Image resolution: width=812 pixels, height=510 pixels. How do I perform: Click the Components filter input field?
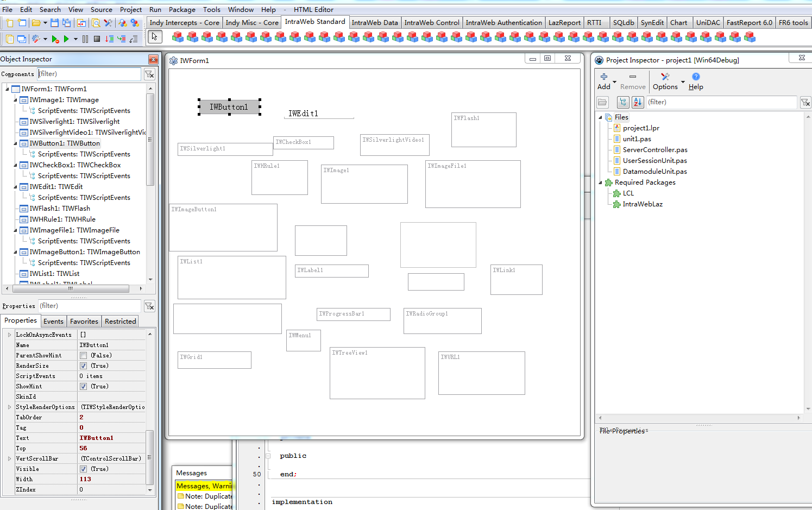pos(89,74)
